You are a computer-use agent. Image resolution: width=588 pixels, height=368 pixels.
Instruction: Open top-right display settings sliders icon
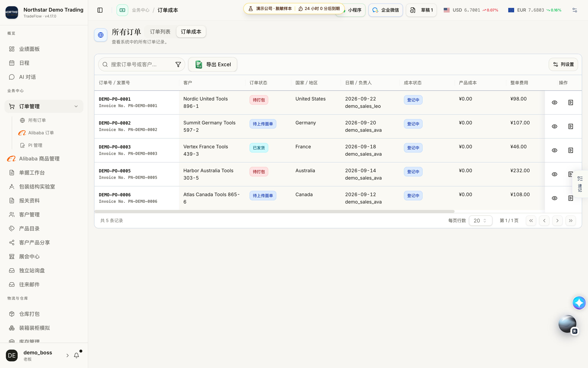click(x=575, y=10)
